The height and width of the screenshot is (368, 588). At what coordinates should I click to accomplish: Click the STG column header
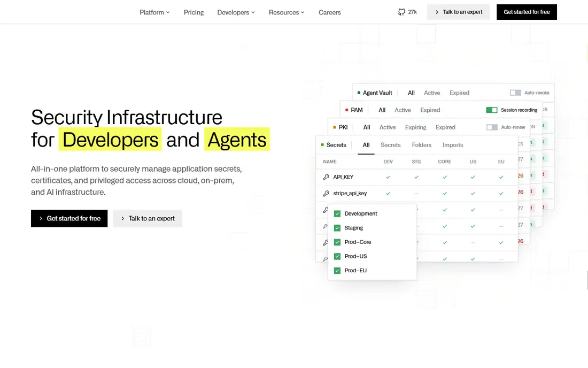coord(416,162)
